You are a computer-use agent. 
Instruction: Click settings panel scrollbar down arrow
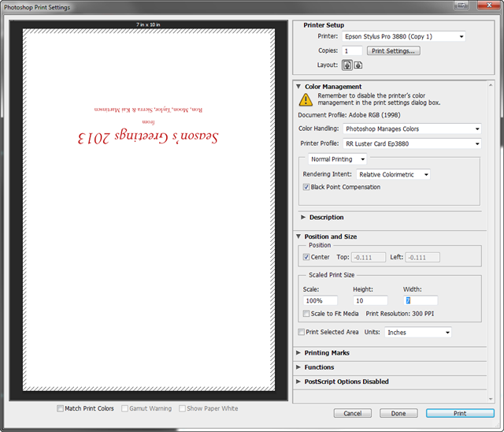pyautogui.click(x=491, y=399)
